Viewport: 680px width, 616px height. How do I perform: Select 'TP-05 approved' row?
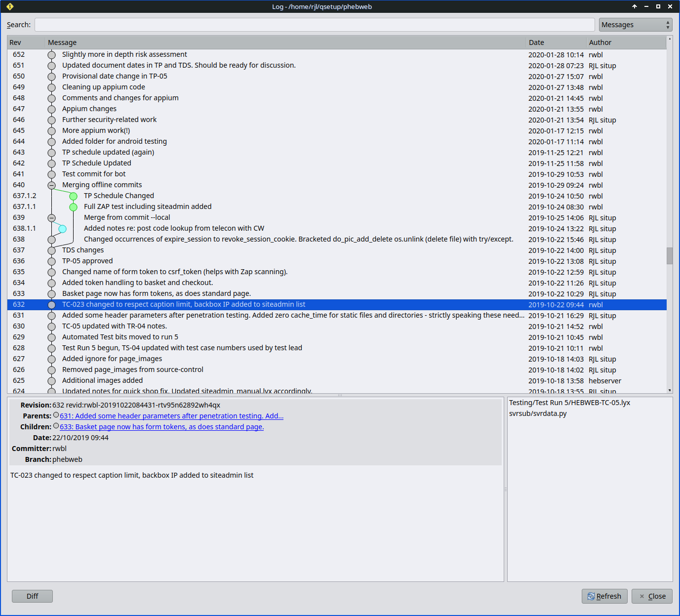point(337,261)
